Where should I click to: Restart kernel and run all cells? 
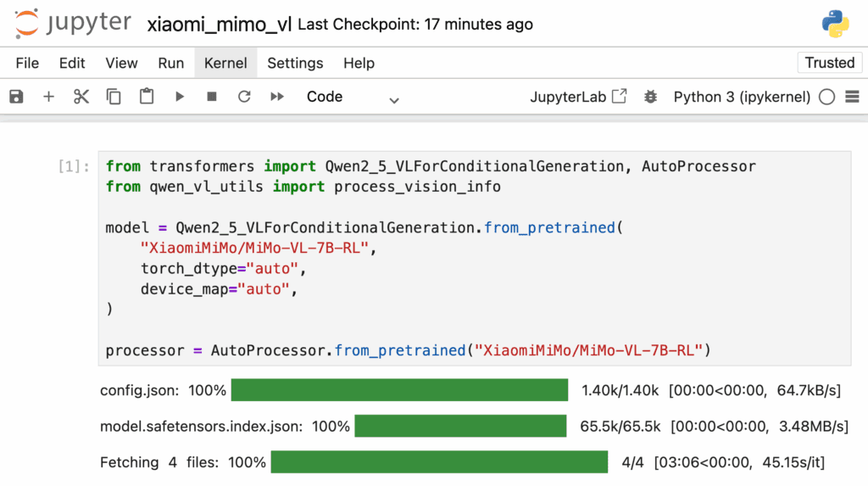277,97
